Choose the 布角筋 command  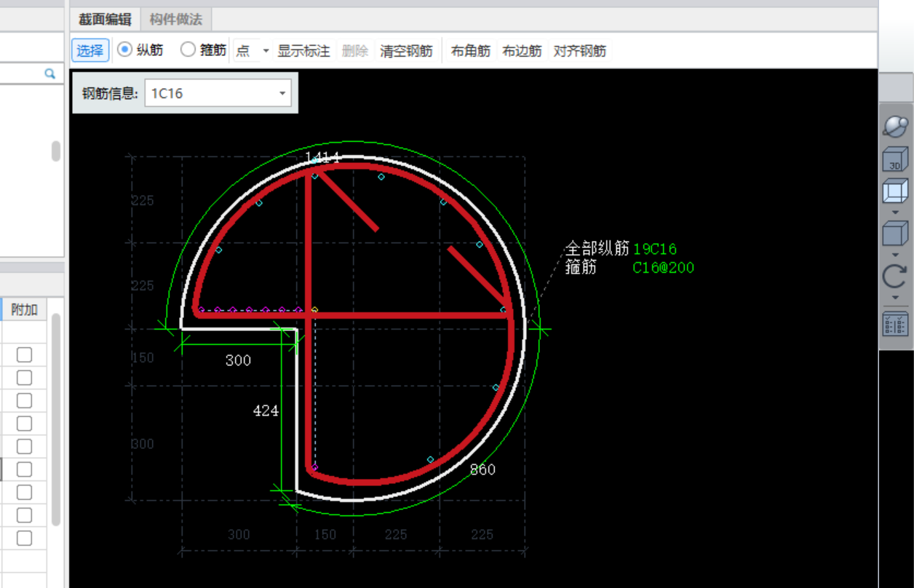pyautogui.click(x=471, y=51)
